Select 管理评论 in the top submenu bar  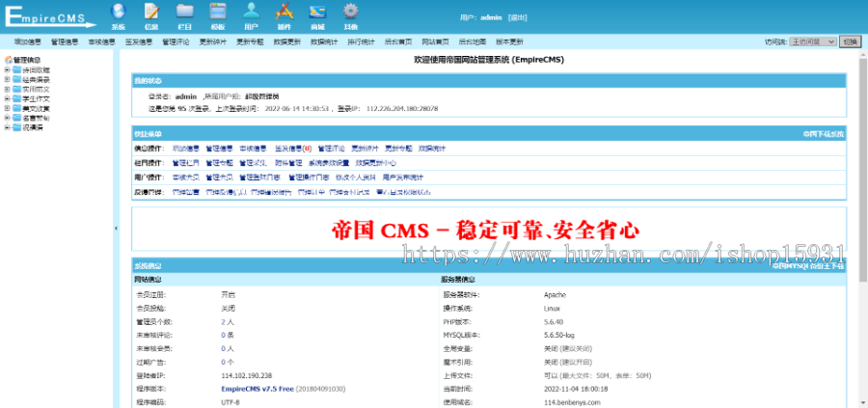click(x=176, y=41)
